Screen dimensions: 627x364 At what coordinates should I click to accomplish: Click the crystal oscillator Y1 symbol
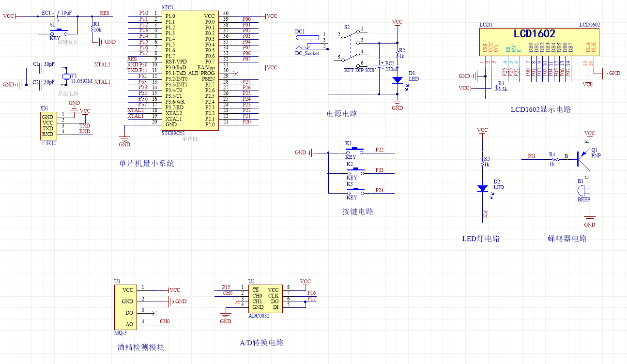67,76
